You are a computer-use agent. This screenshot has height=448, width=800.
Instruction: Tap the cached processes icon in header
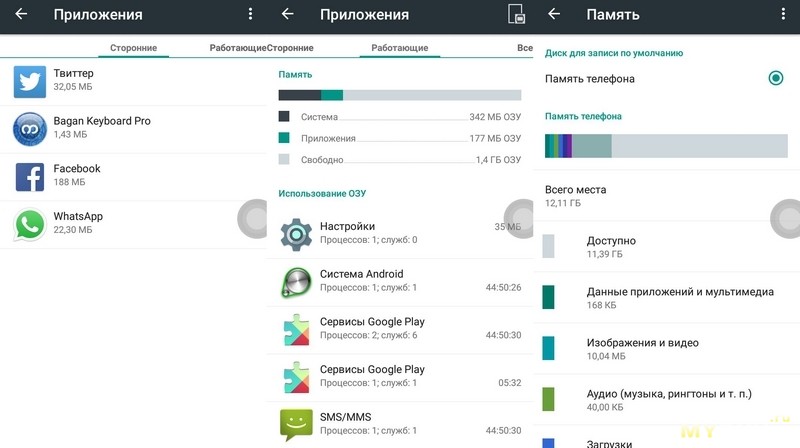(516, 14)
